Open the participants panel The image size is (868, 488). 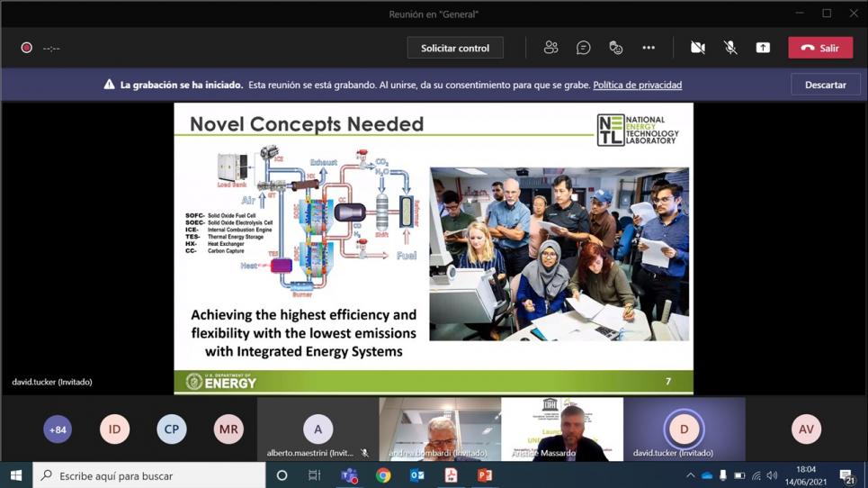point(550,48)
